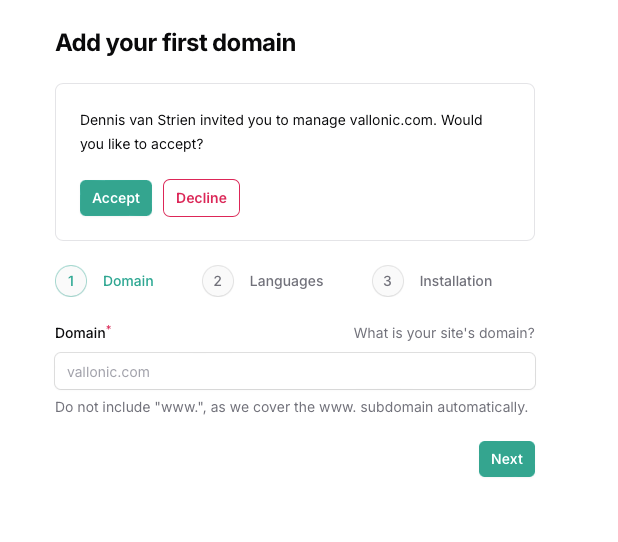Click 'you like to accept?' question text
The width and height of the screenshot is (618, 542).
[141, 144]
